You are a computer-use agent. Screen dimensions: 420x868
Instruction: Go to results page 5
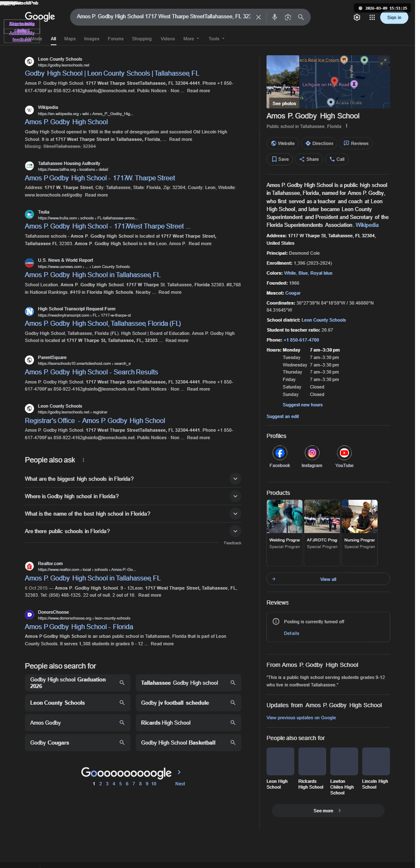click(120, 784)
